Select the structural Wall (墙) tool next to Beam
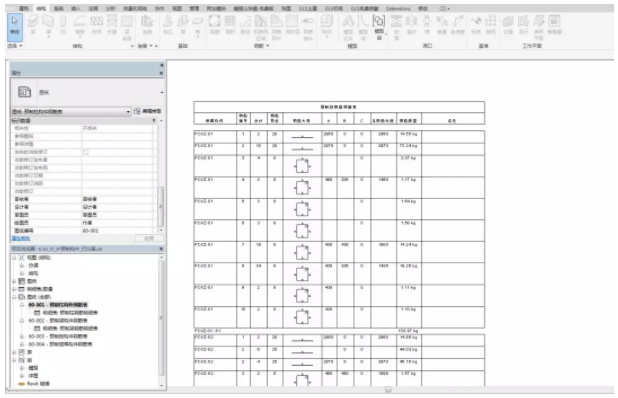Viewport: 618px width, 398px height. (48, 25)
